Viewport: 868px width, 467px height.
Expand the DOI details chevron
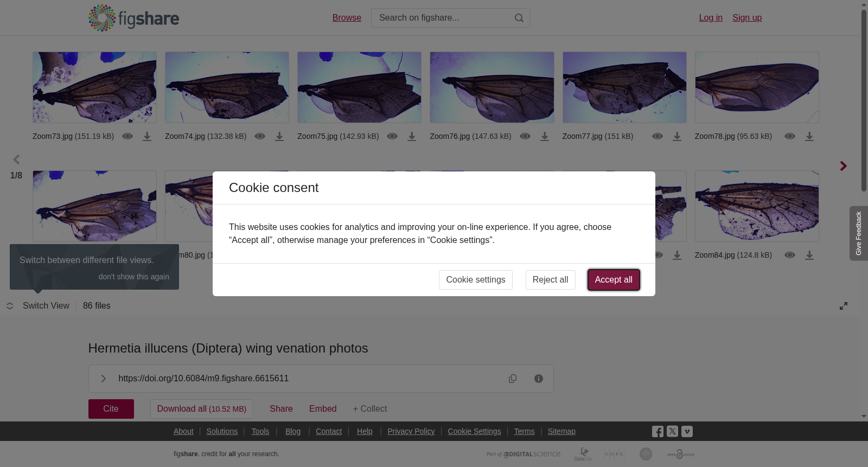pyautogui.click(x=103, y=379)
